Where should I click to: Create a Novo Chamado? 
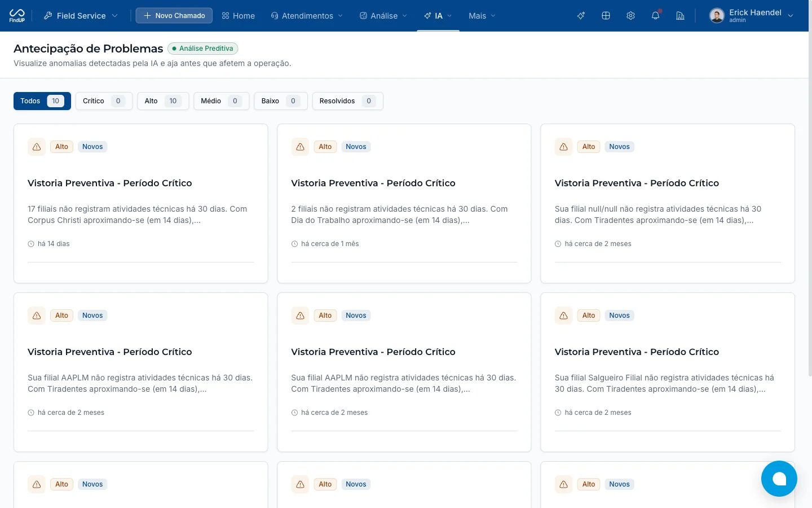pos(174,16)
